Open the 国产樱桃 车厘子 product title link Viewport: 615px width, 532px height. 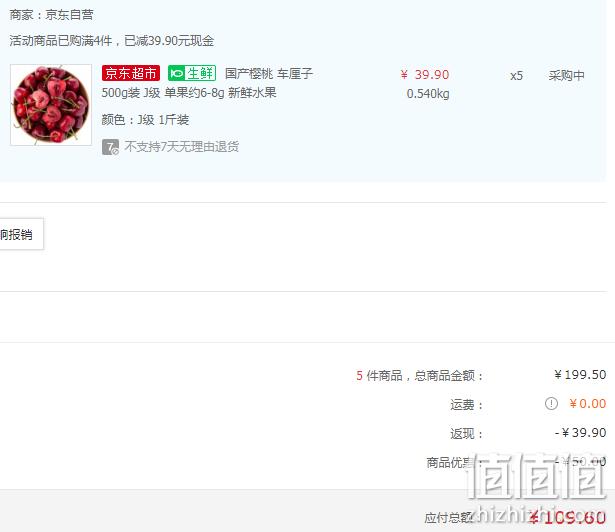(x=269, y=73)
